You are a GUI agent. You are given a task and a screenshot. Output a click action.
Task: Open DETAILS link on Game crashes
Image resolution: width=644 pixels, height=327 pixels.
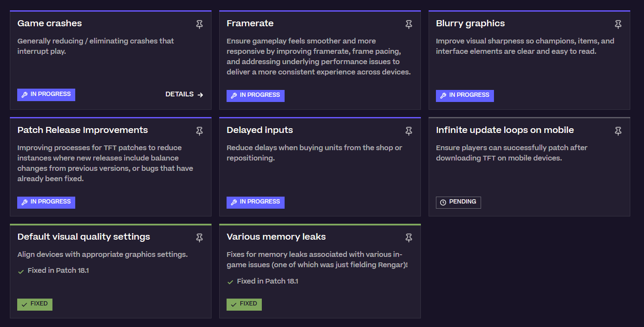point(184,94)
